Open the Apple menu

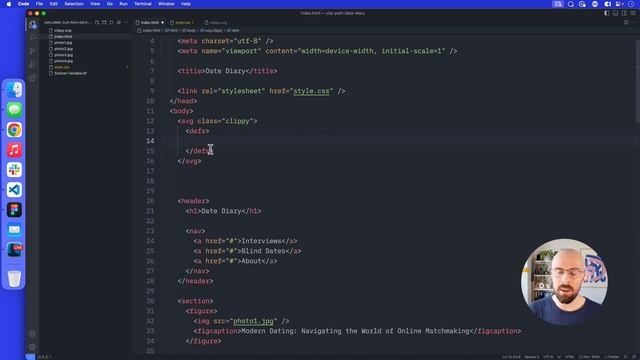pos(9,4)
